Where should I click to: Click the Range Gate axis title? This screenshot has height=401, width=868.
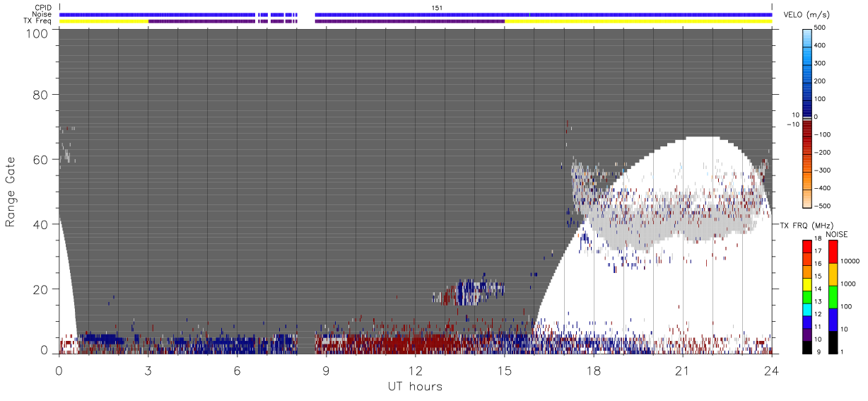[x=11, y=192]
